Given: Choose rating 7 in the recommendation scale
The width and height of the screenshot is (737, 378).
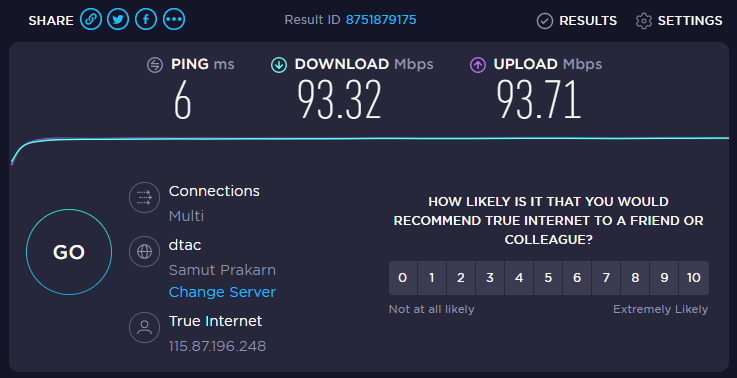Looking at the screenshot, I should click(x=606, y=278).
